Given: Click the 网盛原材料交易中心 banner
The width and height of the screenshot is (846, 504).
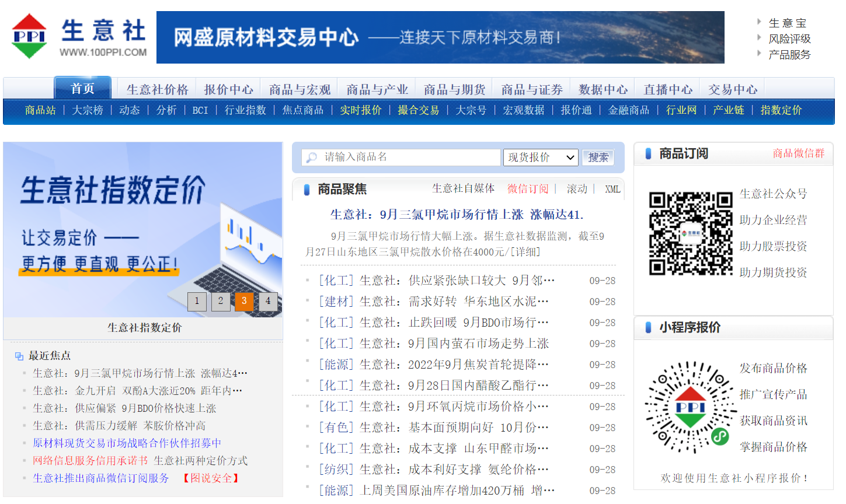Looking at the screenshot, I should point(440,37).
